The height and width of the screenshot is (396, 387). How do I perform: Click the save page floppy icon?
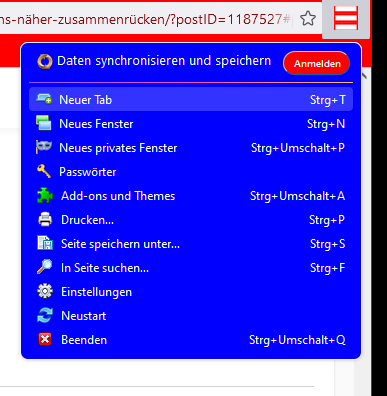coord(45,243)
